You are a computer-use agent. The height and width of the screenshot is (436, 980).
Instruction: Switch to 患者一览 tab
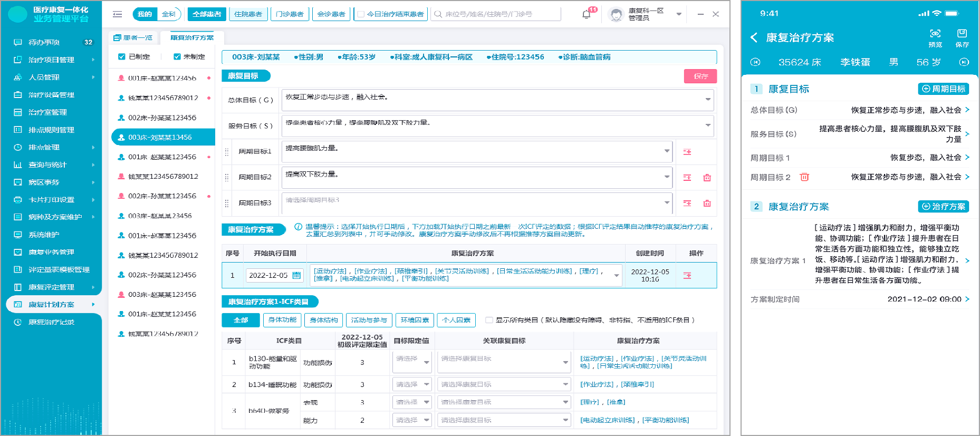tap(133, 37)
